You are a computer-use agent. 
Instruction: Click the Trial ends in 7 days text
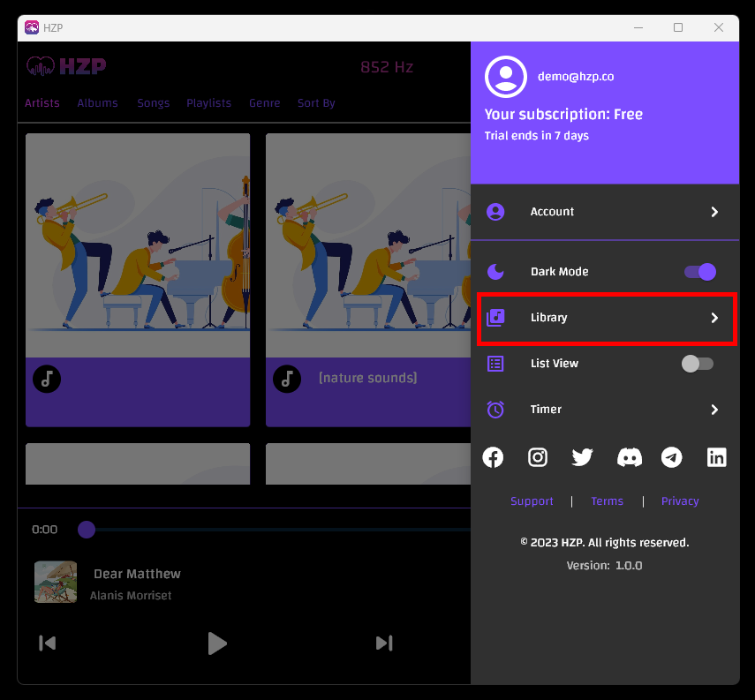coord(536,136)
